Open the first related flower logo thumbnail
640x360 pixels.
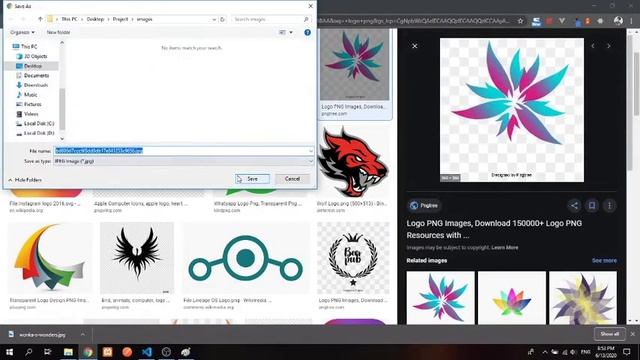point(440,298)
